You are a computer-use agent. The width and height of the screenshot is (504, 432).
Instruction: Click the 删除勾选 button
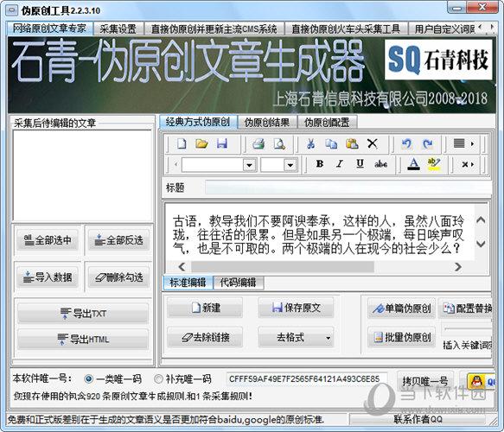[x=118, y=276]
